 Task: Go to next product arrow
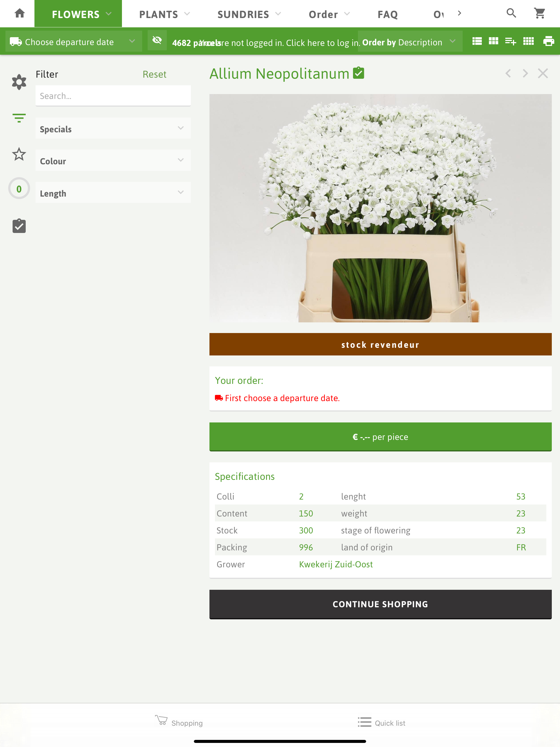pyautogui.click(x=525, y=73)
